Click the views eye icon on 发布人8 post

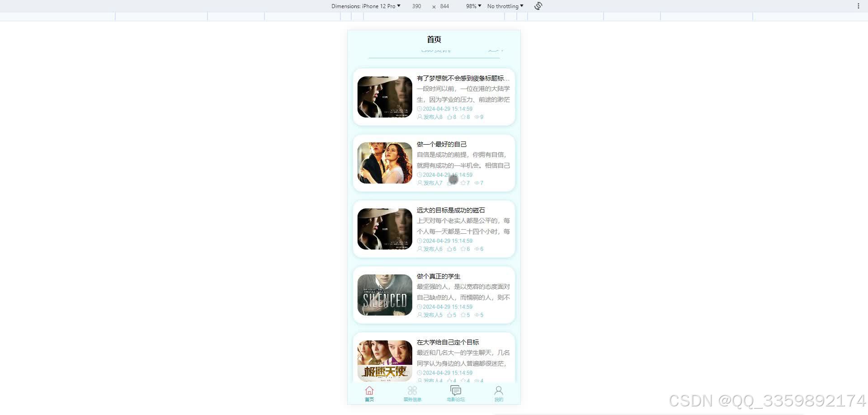(476, 117)
